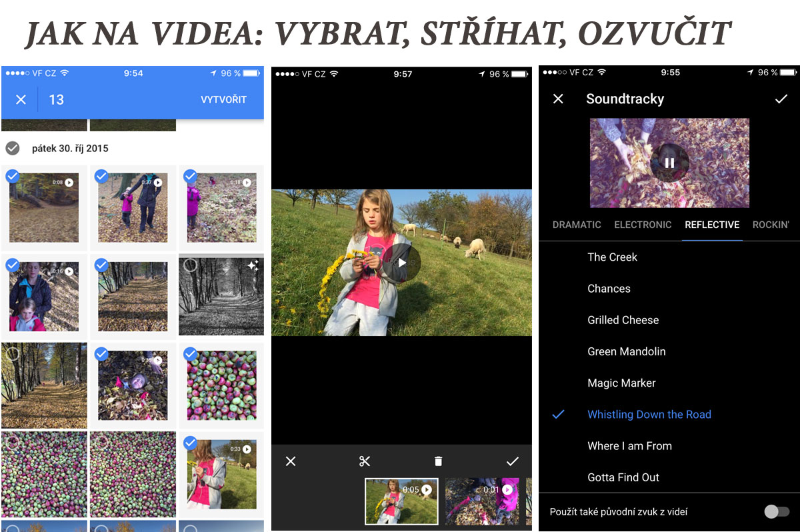The width and height of the screenshot is (800, 532).
Task: Open the ROCKIN' soundtrack category
Action: pos(770,225)
